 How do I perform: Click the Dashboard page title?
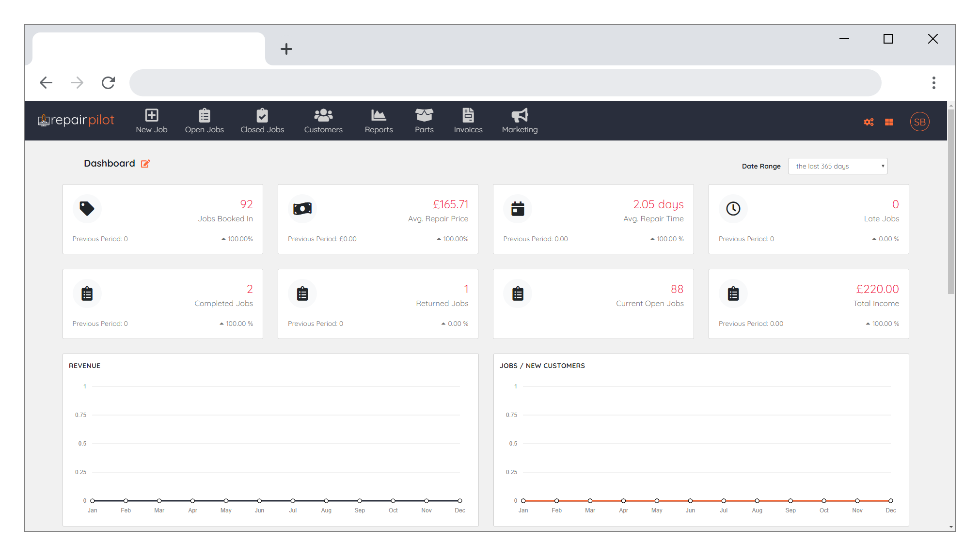coord(110,163)
